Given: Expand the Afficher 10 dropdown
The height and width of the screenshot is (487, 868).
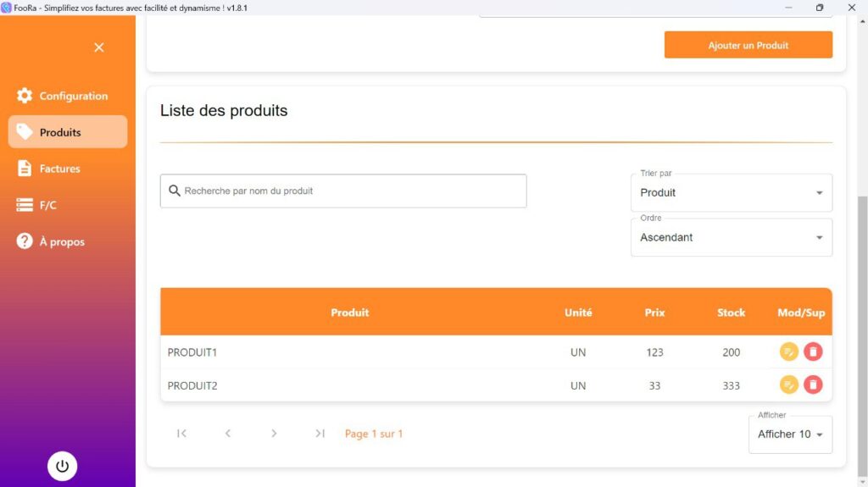Looking at the screenshot, I should [x=790, y=434].
